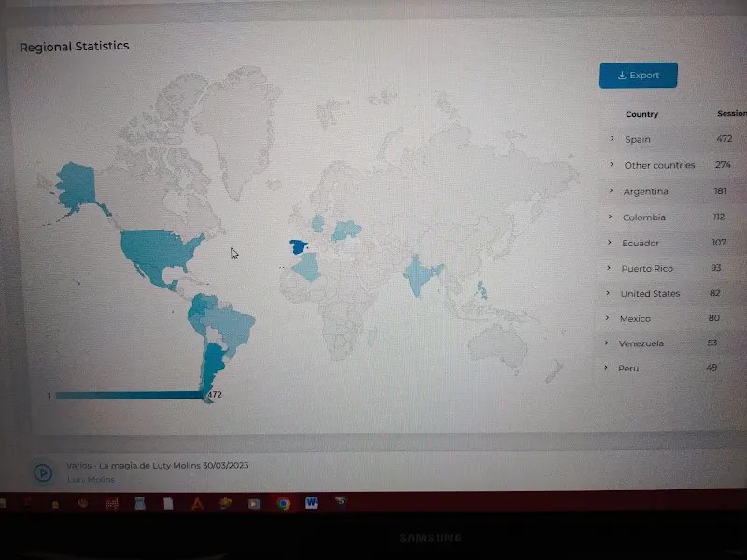Screen dimensions: 747x560
Task: Expand the Venezuela row chevron
Action: click(x=606, y=343)
